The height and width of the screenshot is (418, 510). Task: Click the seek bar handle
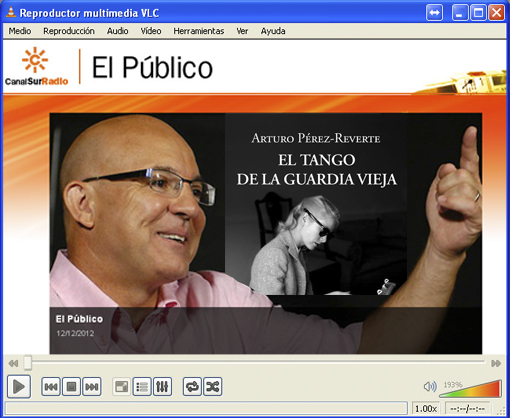point(28,363)
